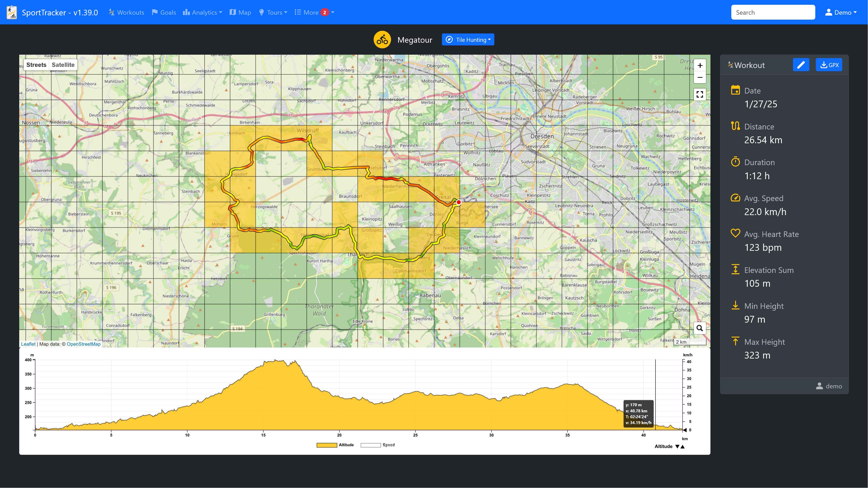The width and height of the screenshot is (868, 488).
Task: Toggle map fullscreen mode
Action: (700, 95)
